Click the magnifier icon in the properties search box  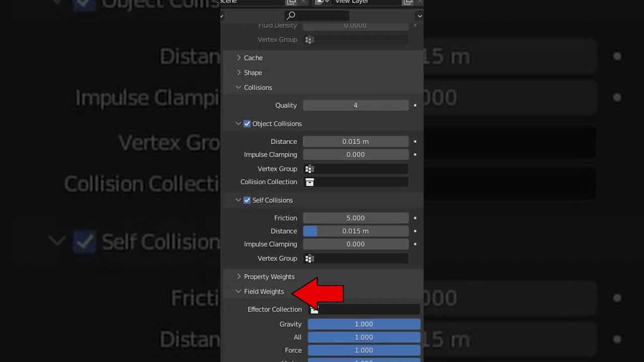(291, 16)
